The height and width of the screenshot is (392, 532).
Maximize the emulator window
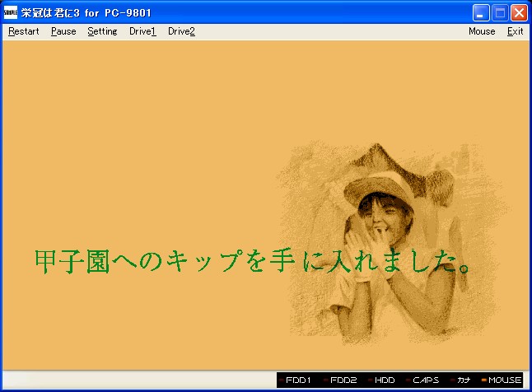(500, 13)
